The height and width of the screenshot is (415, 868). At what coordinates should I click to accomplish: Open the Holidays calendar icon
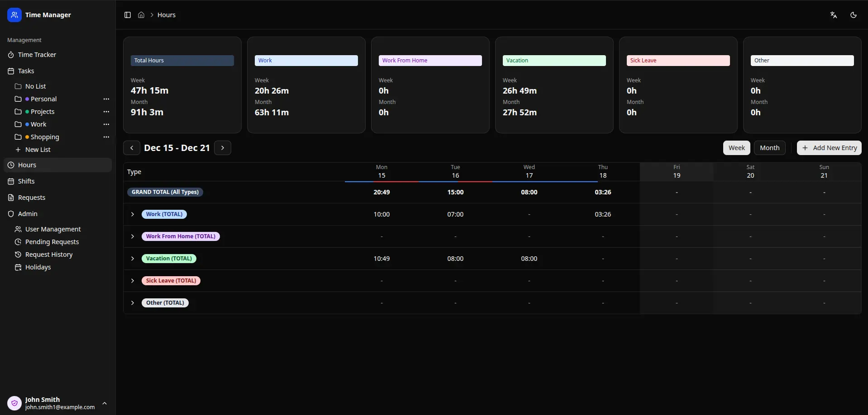click(18, 267)
